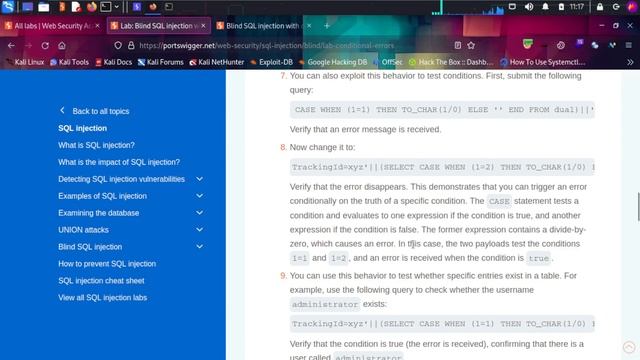Reload the current page
The height and width of the screenshot is (360, 640).
[45, 45]
